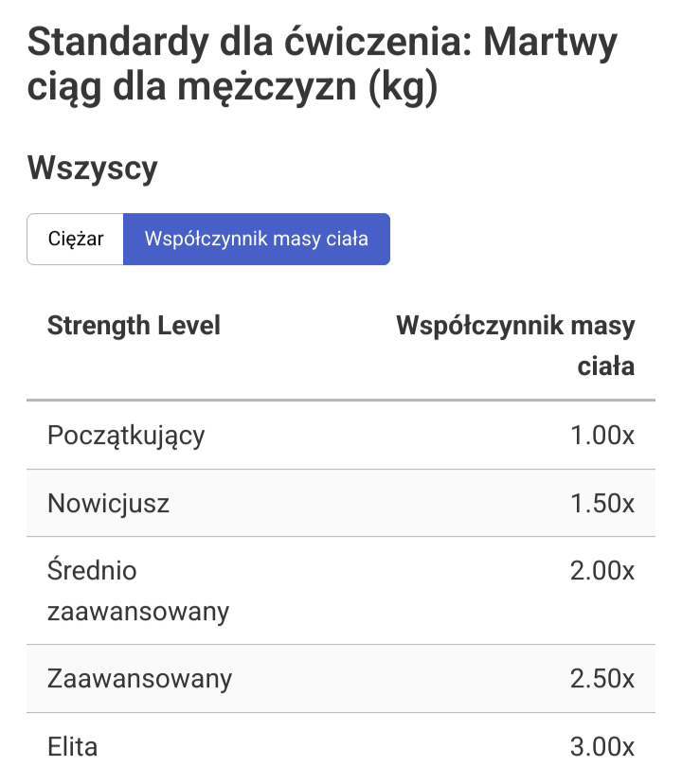Switch to the Ciężar view tab
This screenshot has height=784, width=682.
tap(76, 239)
